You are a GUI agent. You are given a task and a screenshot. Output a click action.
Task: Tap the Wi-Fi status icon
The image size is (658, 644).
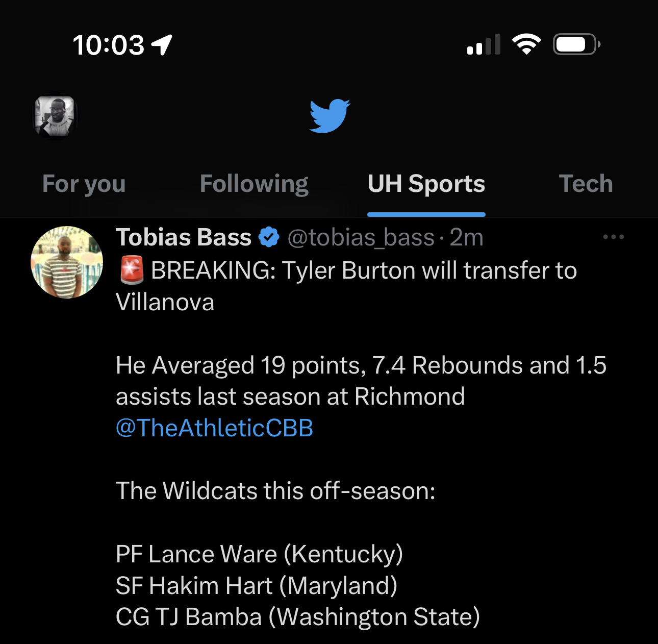click(x=526, y=44)
